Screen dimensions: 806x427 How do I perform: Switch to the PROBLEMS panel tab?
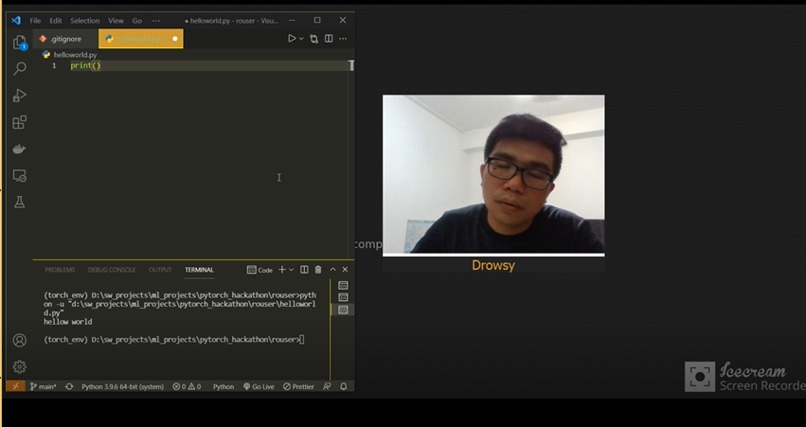click(x=60, y=270)
